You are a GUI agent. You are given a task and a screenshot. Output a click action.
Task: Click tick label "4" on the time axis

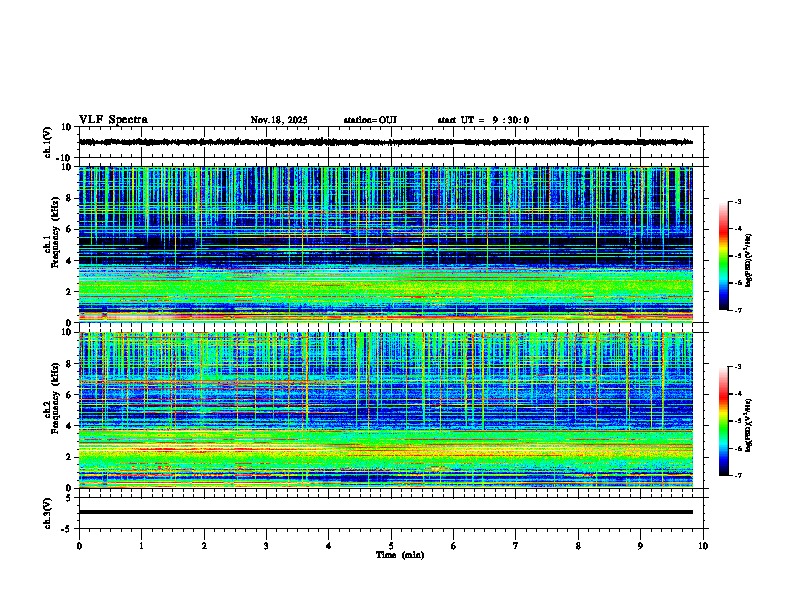point(329,546)
